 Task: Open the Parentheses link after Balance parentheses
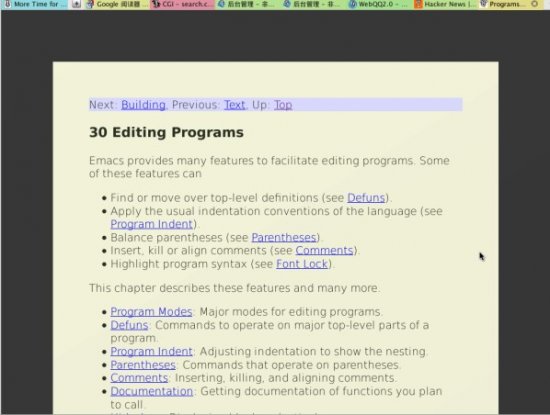pos(284,237)
